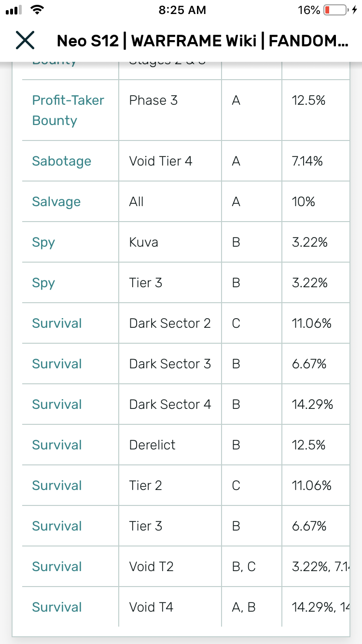This screenshot has height=644, width=362.
Task: Open Survival link for Dark Sector 4
Action: click(57, 405)
